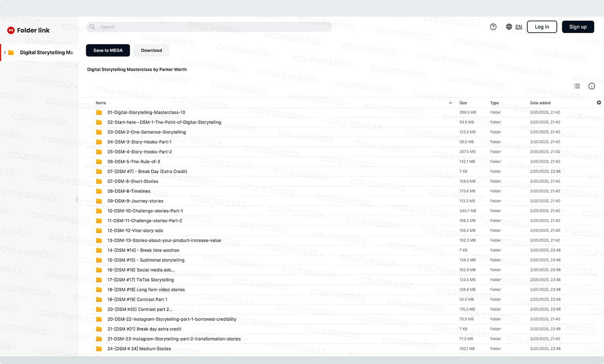Toggle sort order arrow in Name column
The height and width of the screenshot is (364, 604).
[450, 103]
